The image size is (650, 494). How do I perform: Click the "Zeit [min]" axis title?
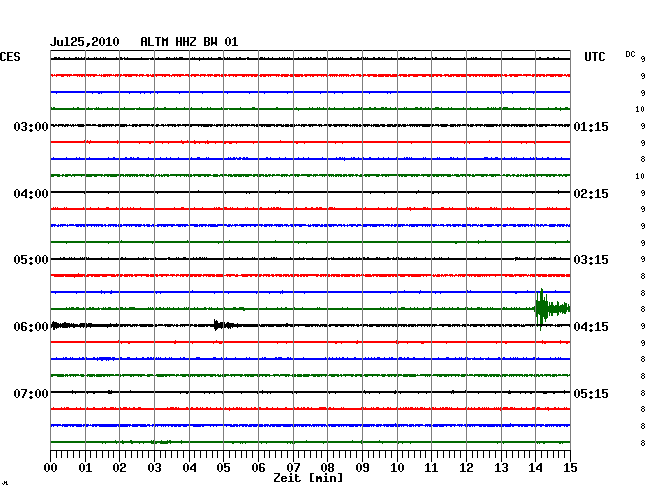coord(308,478)
